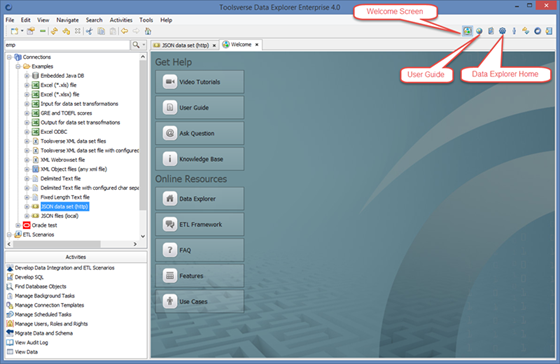This screenshot has height=364, width=560.
Task: Click the Cut scissors toolbar icon
Action: click(89, 31)
